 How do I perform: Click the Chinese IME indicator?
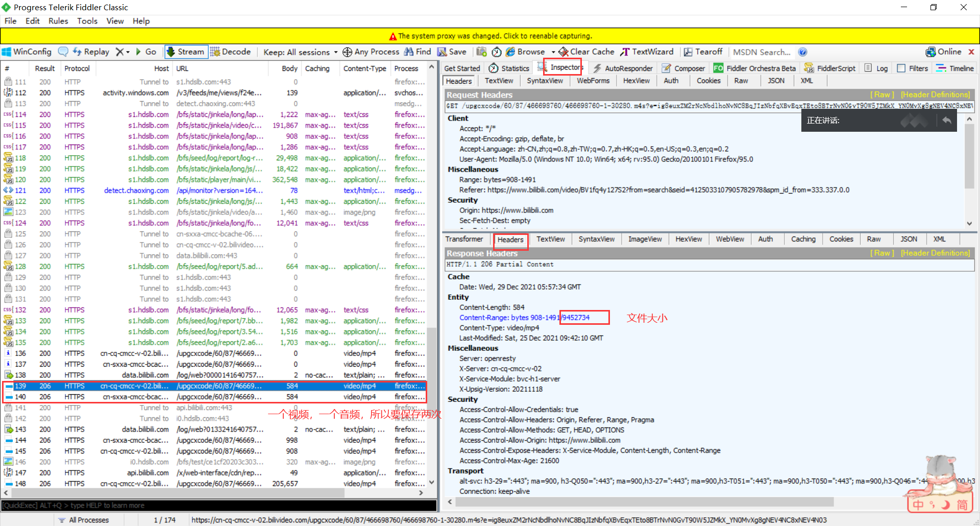point(918,505)
